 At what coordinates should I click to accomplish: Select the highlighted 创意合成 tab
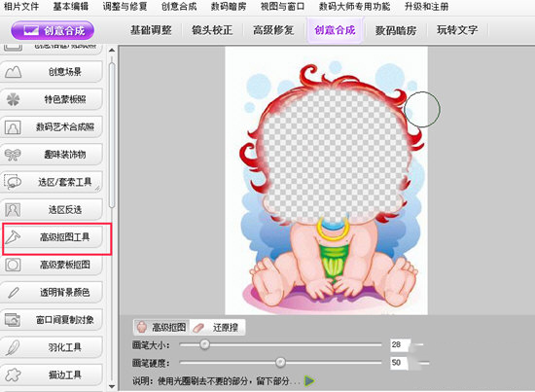click(x=335, y=30)
